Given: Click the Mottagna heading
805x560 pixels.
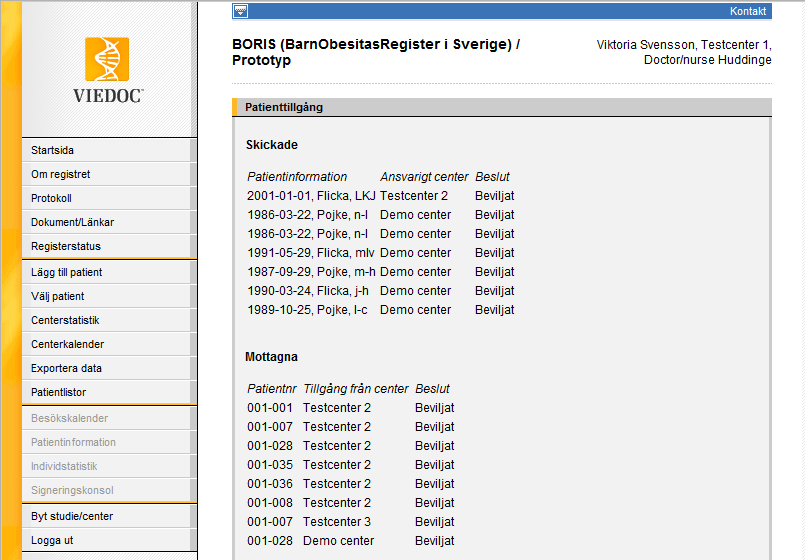Looking at the screenshot, I should tap(271, 357).
